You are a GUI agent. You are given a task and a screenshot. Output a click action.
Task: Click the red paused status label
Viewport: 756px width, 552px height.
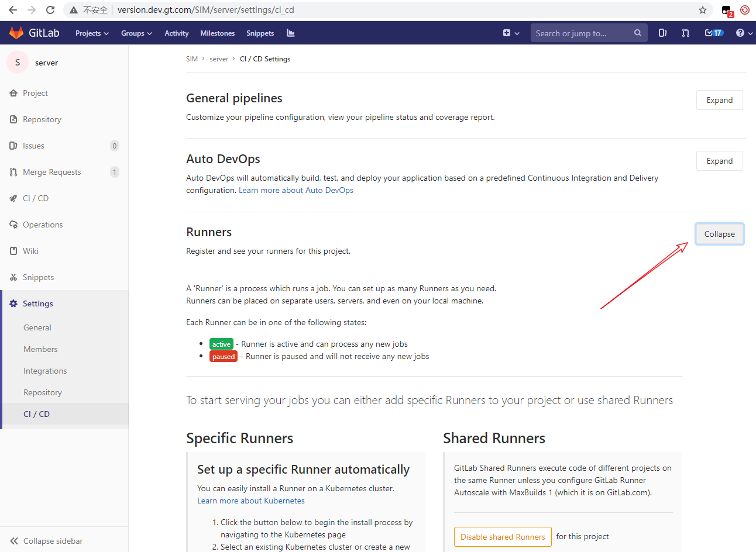(224, 356)
